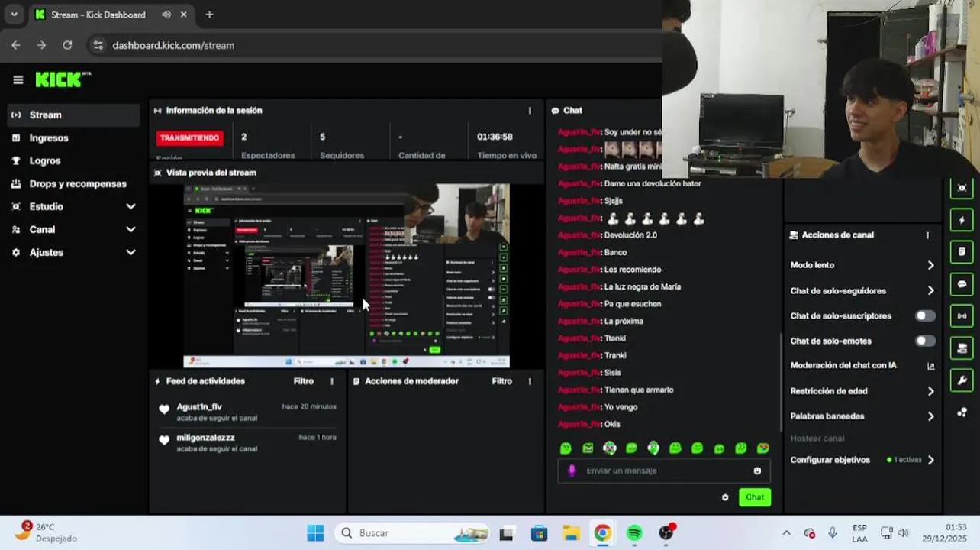
Task: Click the heart icon beside miligonzalezzz
Action: [164, 440]
